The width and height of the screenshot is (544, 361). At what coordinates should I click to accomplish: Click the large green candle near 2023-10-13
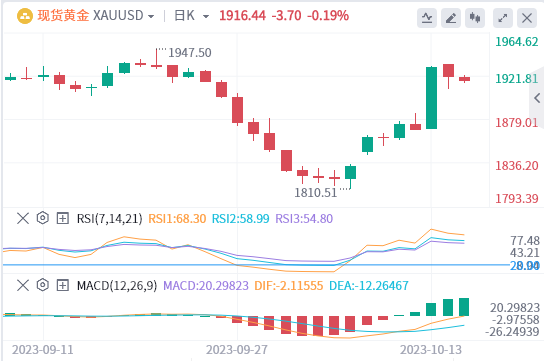click(x=431, y=98)
